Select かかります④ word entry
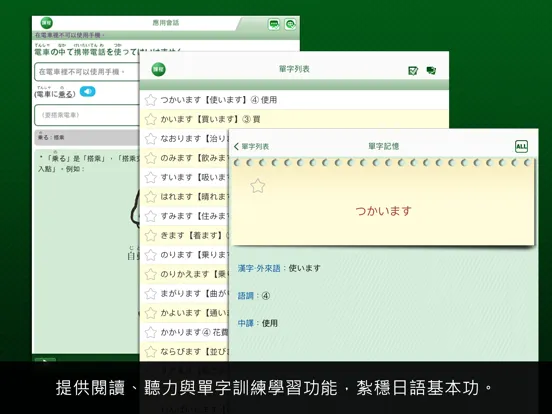This screenshot has width=552, height=414. tap(184, 332)
